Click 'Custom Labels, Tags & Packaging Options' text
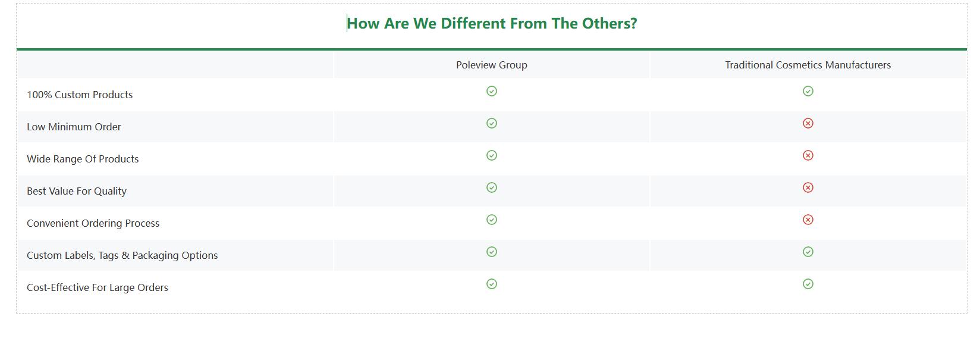The height and width of the screenshot is (338, 980). (x=122, y=255)
